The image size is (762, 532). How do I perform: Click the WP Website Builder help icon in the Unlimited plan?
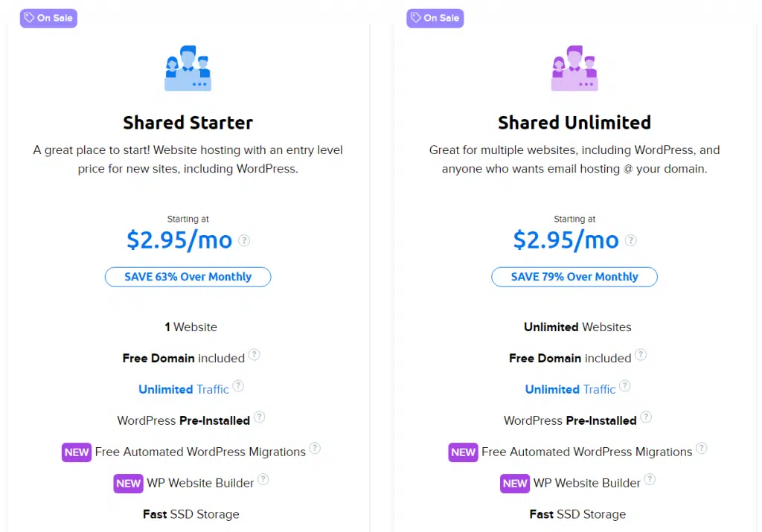[x=650, y=479]
